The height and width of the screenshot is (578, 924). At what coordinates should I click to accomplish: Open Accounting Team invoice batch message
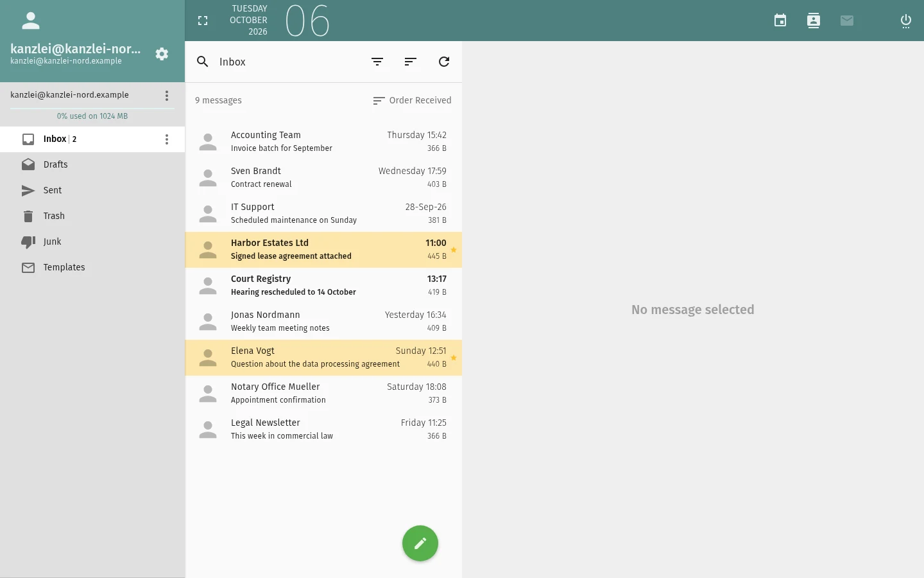(323, 142)
